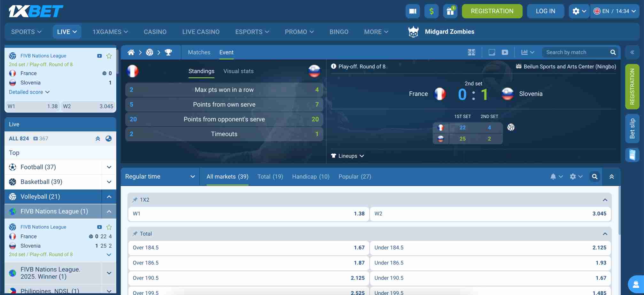Click video icon on top FIVB Nations League card
644x295 pixels.
pyautogui.click(x=99, y=56)
